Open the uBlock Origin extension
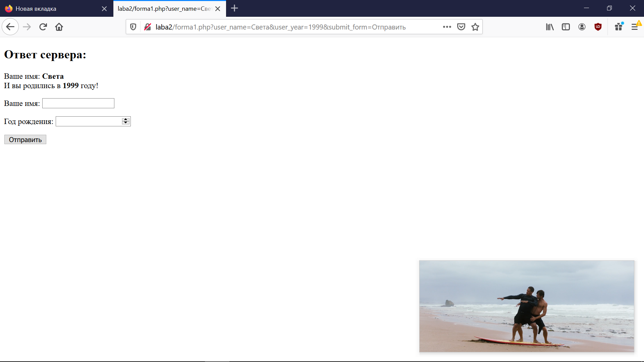This screenshot has height=362, width=644. (598, 27)
